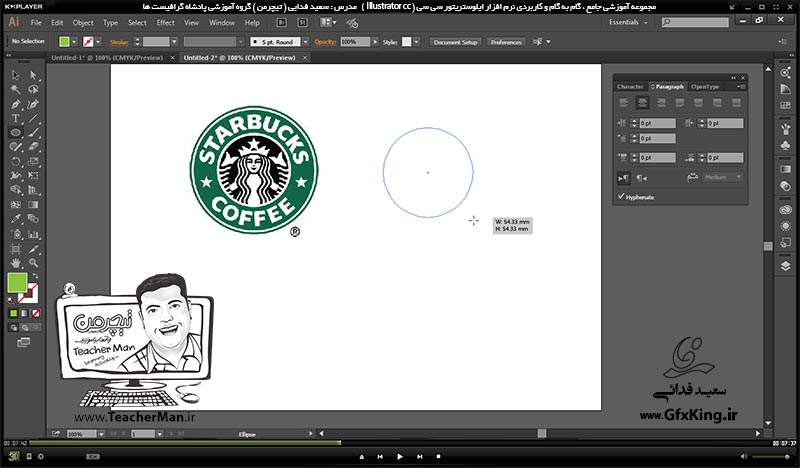Select the Symbol Sprayer tool
Image resolution: width=800 pixels, height=468 pixels.
[15, 234]
